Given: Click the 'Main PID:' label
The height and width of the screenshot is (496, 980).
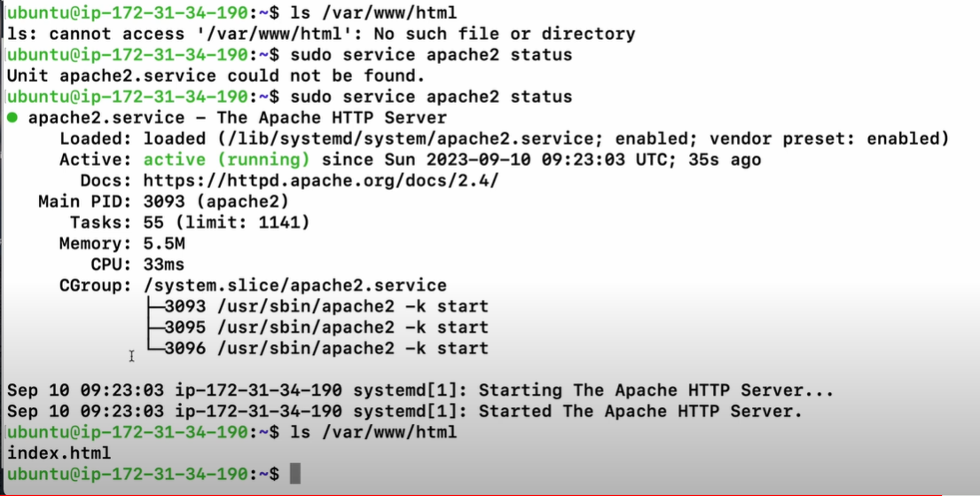Looking at the screenshot, I should click(x=86, y=201).
